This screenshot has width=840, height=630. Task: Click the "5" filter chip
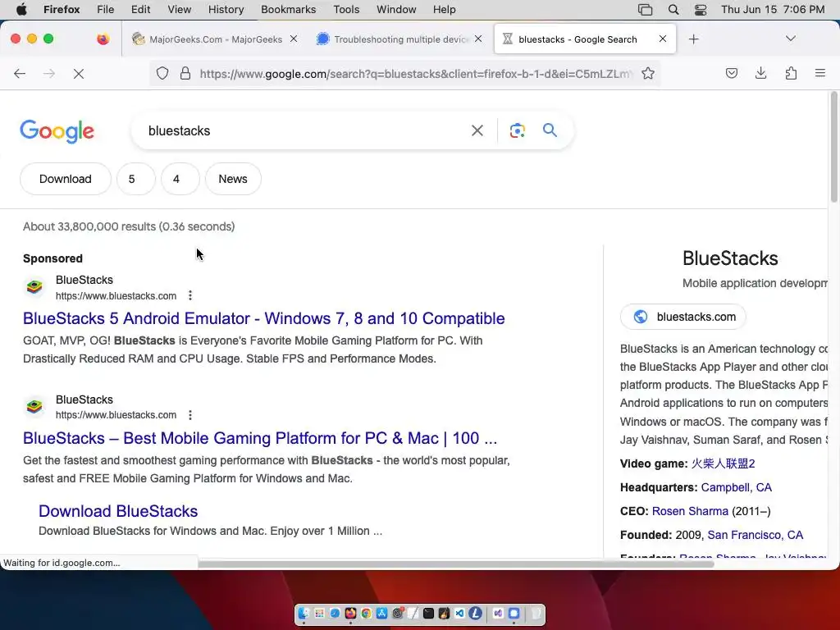[x=135, y=179]
